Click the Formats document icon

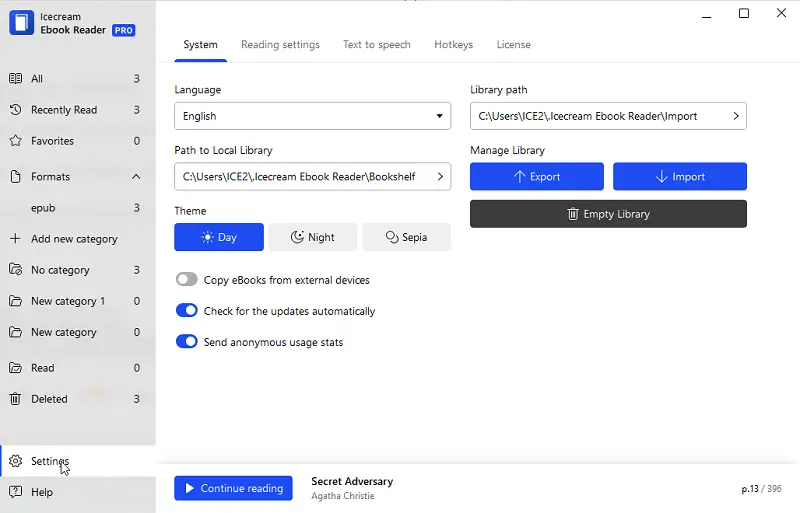(x=15, y=177)
